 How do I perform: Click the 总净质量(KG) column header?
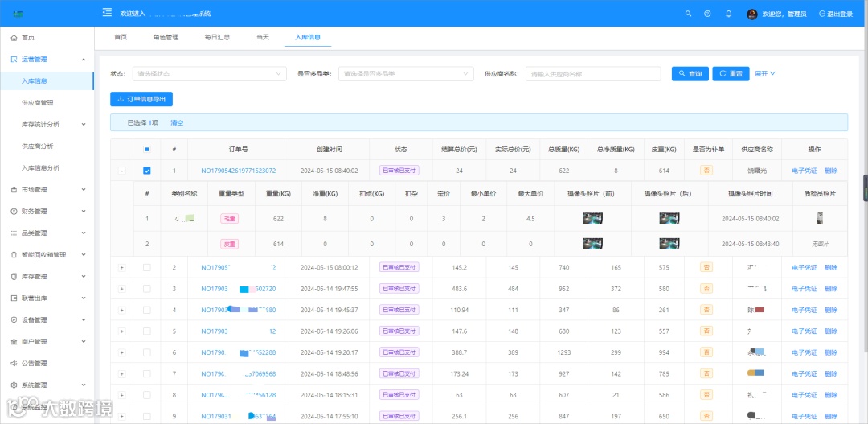(616, 150)
